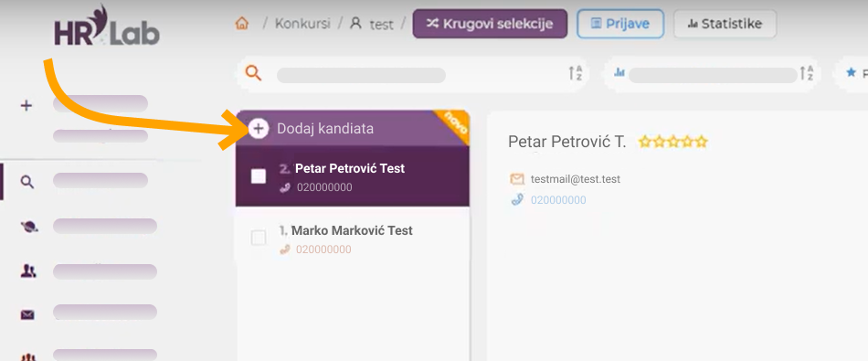This screenshot has width=868, height=361.
Task: Click the magnifier icon in search bar
Action: [x=253, y=72]
